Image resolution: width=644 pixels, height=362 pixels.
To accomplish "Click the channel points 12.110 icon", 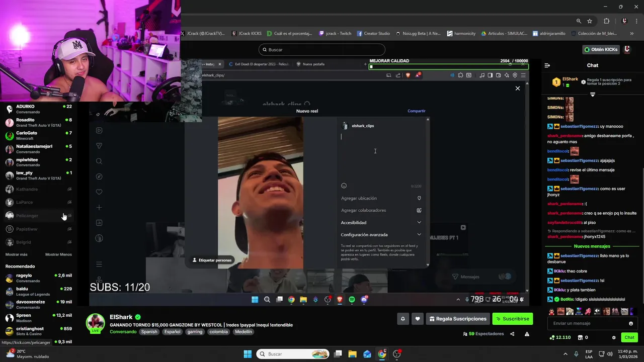I will pyautogui.click(x=552, y=337).
